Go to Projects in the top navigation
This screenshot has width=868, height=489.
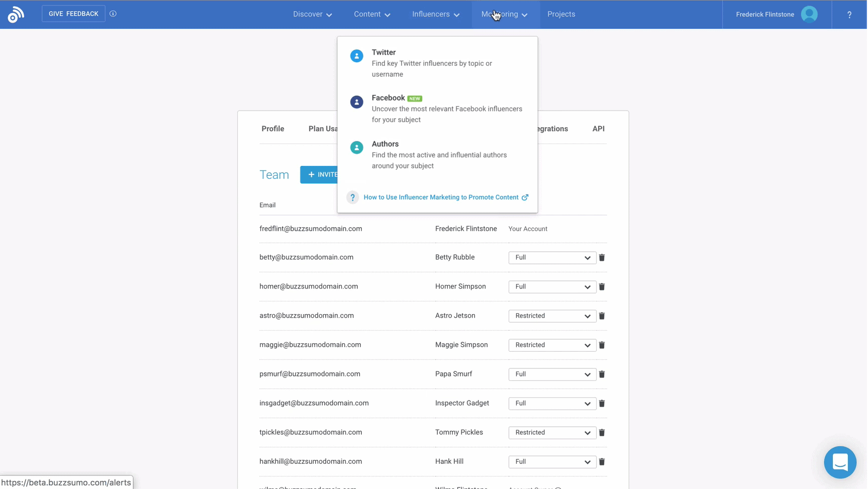561,14
